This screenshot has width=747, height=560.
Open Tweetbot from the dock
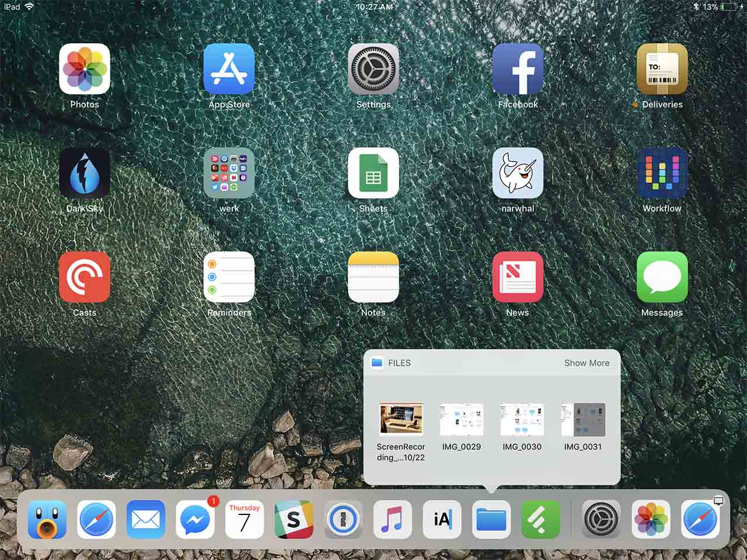pyautogui.click(x=47, y=520)
